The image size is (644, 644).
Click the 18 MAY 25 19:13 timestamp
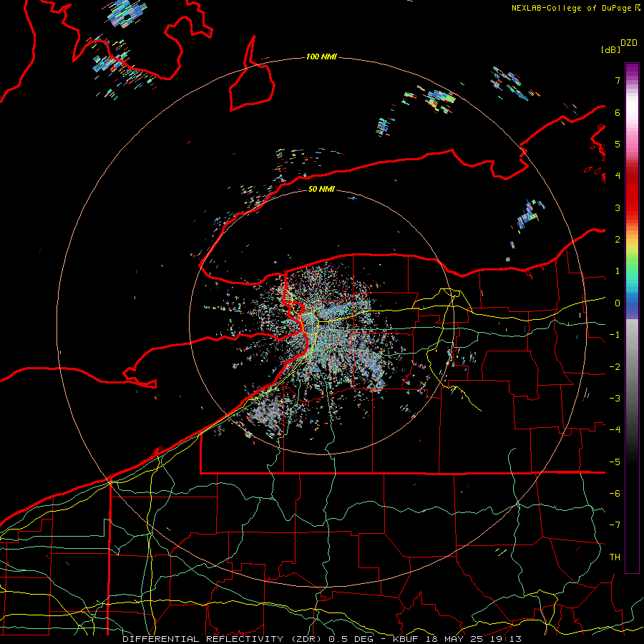[474, 639]
